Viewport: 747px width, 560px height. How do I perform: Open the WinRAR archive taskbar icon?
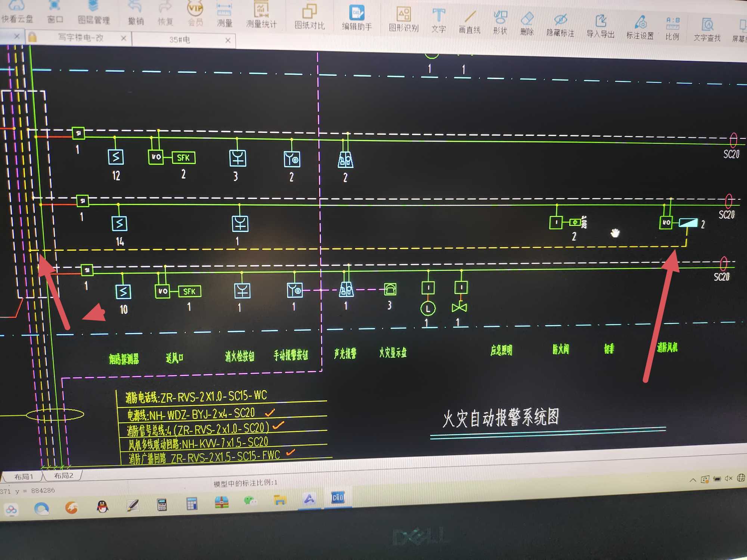click(221, 503)
